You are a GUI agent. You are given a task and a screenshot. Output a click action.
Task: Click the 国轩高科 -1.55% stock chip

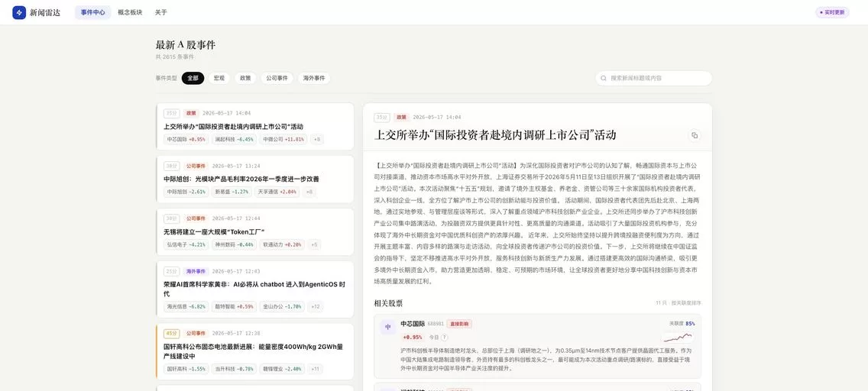click(x=186, y=369)
